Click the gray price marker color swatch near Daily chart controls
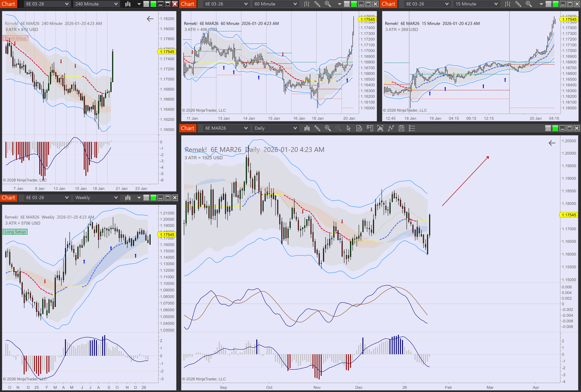581x392 pixels. (548, 128)
